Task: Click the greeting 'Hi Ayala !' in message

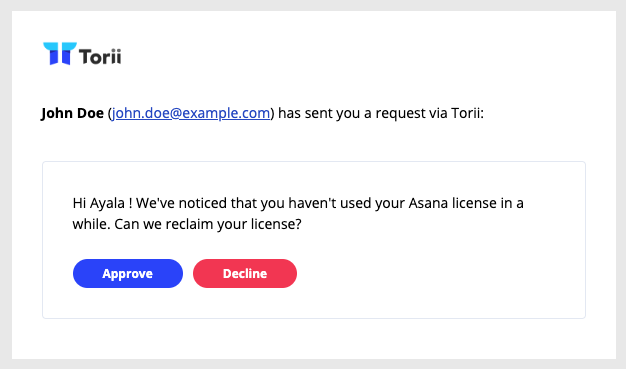Action: coord(102,204)
